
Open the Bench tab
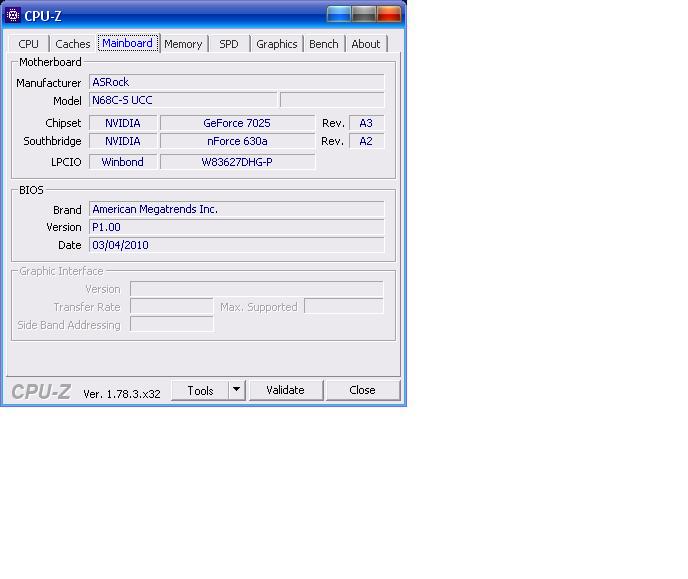[x=324, y=44]
